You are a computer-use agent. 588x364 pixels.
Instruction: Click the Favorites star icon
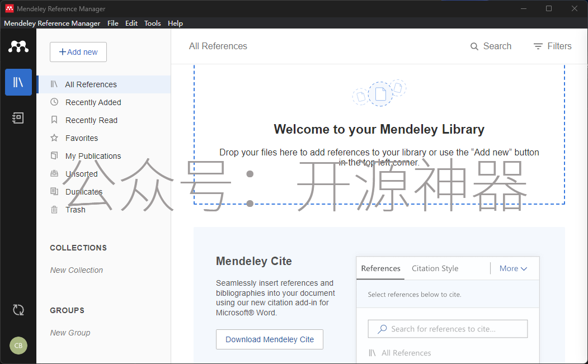coord(54,138)
